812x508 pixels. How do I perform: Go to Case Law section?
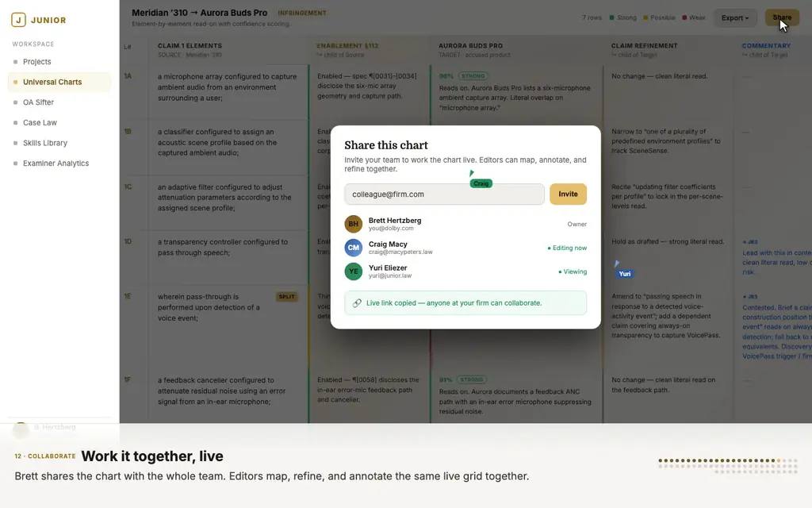point(40,122)
